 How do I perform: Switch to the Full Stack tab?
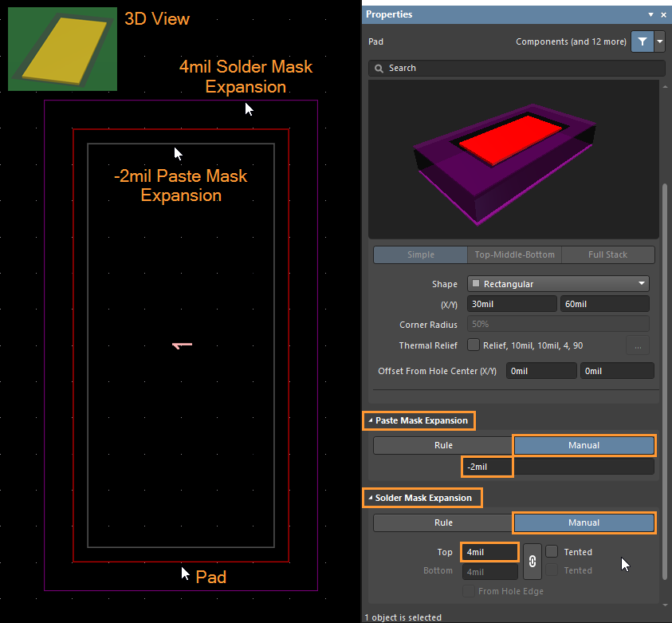point(607,254)
